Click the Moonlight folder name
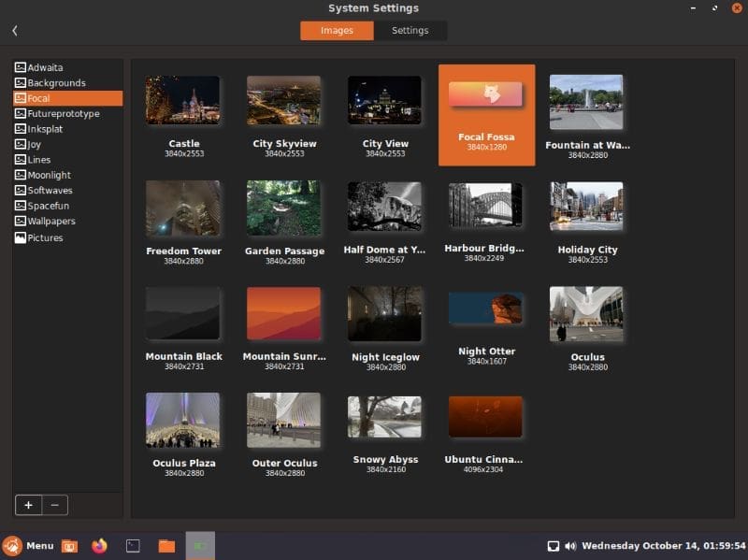The height and width of the screenshot is (560, 748). pyautogui.click(x=50, y=175)
